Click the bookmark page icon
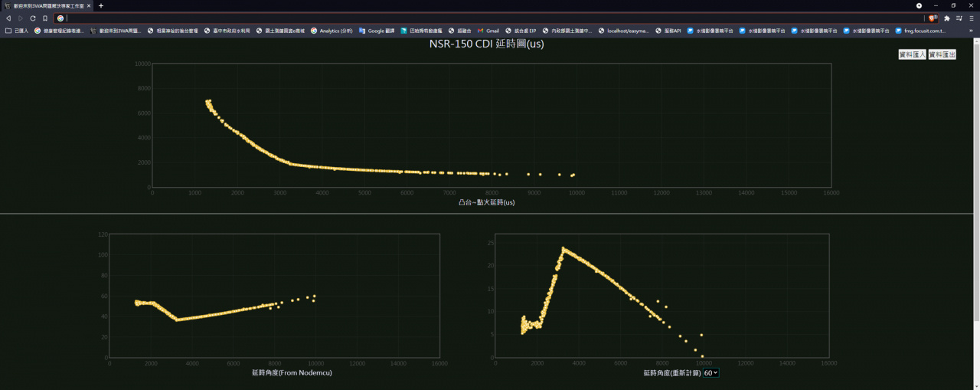 click(x=45, y=18)
